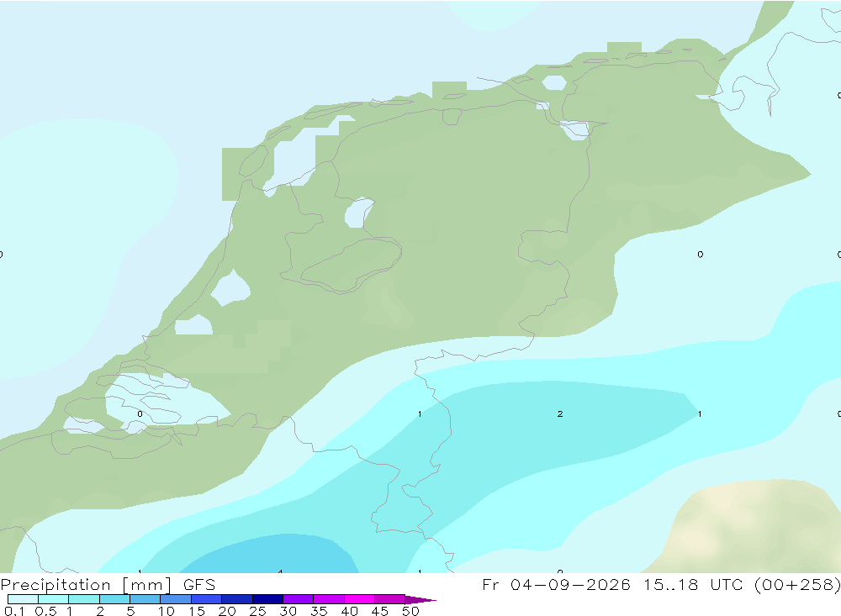This screenshot has height=616, width=841.
Task: Click the 40–45 mm magenta legend box
Action: [359, 599]
